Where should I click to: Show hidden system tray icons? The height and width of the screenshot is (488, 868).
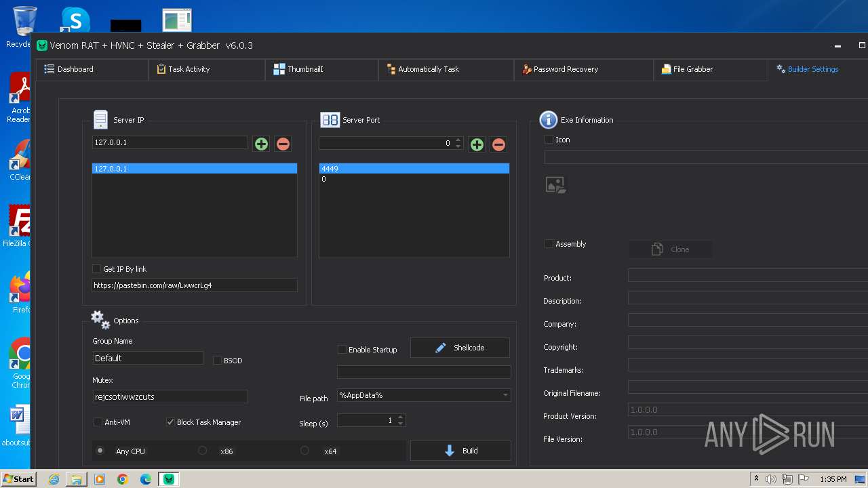point(756,479)
